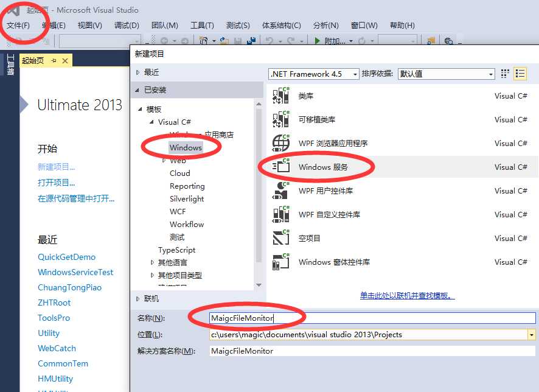Click the 新建项目... link on the start page
This screenshot has height=392, width=539.
tap(56, 167)
